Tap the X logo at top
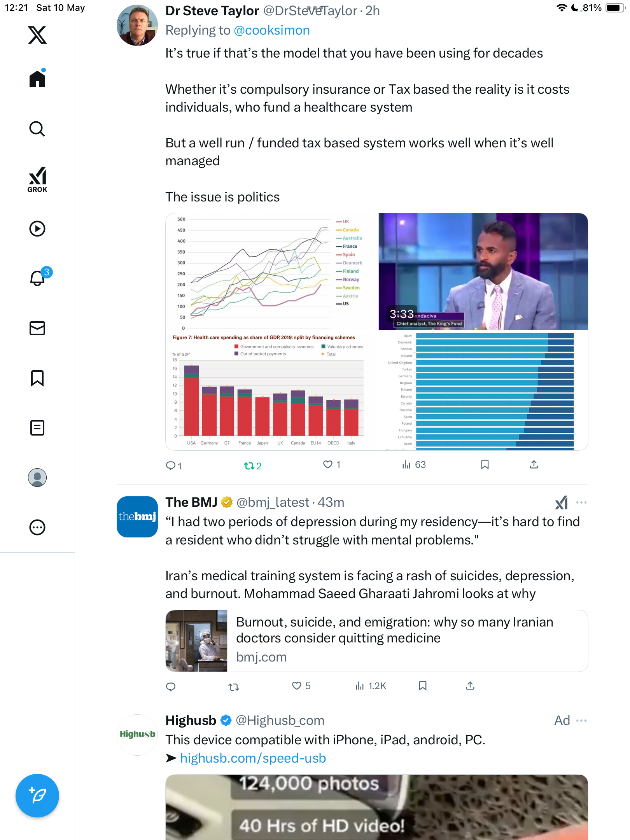The height and width of the screenshot is (840, 630). click(37, 35)
